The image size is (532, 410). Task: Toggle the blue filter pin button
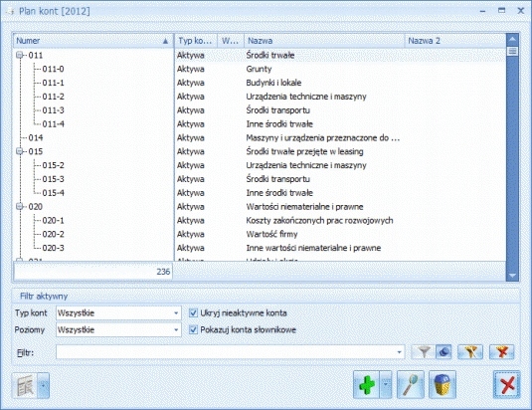click(443, 352)
